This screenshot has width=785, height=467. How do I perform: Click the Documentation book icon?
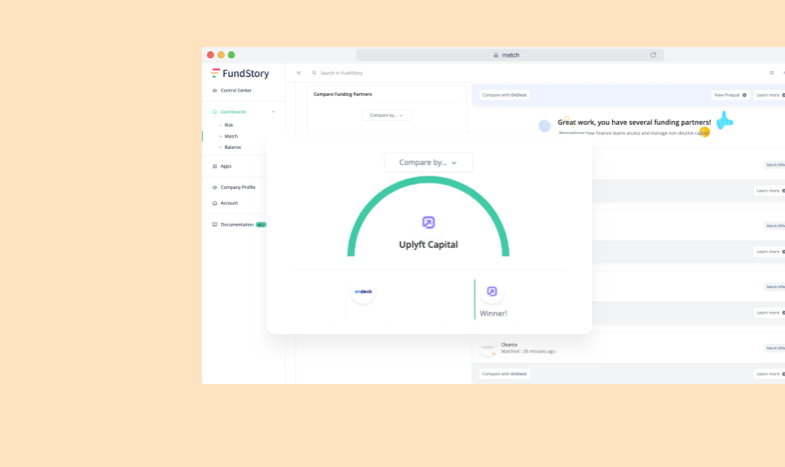(215, 225)
